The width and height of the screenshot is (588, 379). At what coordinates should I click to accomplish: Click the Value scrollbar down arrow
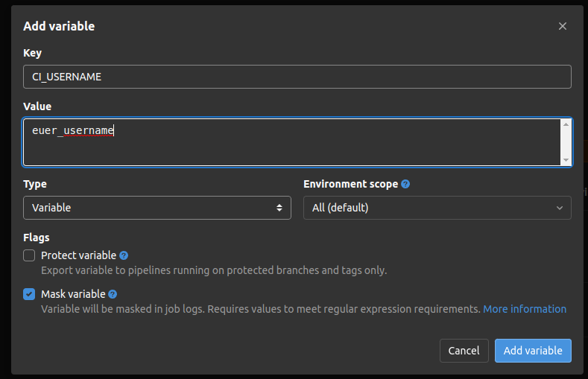pos(566,160)
